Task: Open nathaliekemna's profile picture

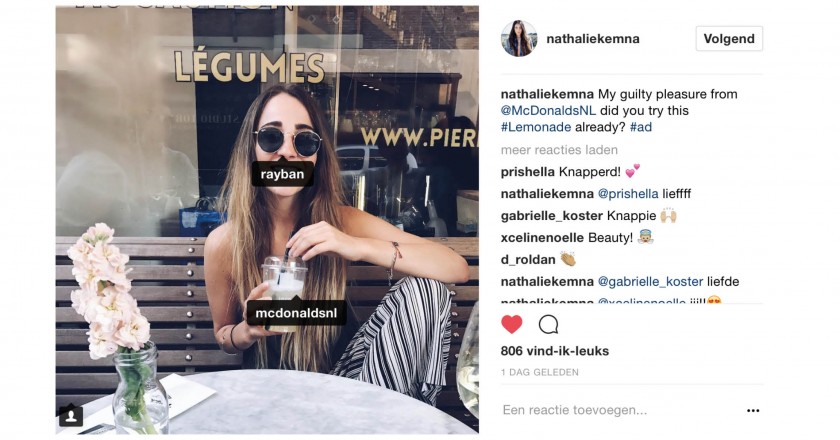Action: click(519, 39)
